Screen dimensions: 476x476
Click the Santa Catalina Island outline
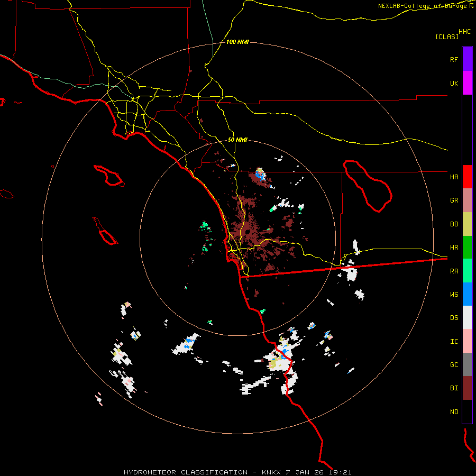(x=109, y=176)
